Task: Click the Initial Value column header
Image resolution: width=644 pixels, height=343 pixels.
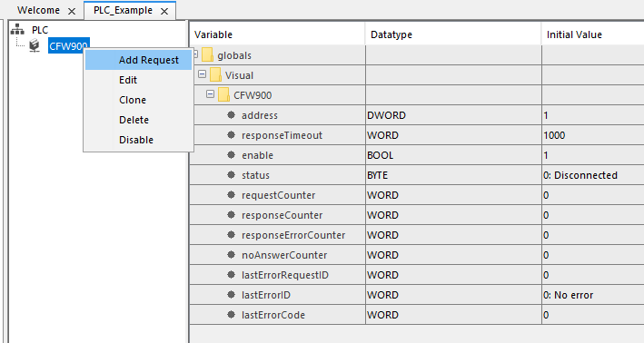Action: 593,34
